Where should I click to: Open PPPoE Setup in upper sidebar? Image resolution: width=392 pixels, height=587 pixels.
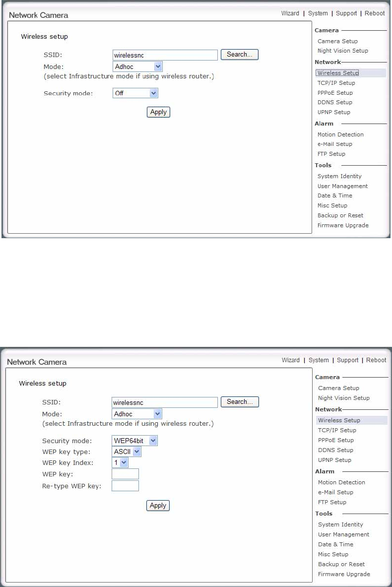coord(335,92)
